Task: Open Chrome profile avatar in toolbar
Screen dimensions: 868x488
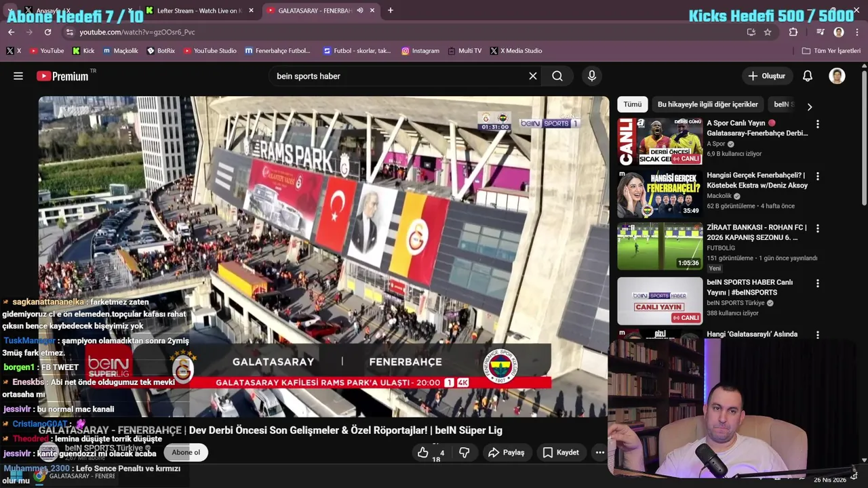Action: 839,32
